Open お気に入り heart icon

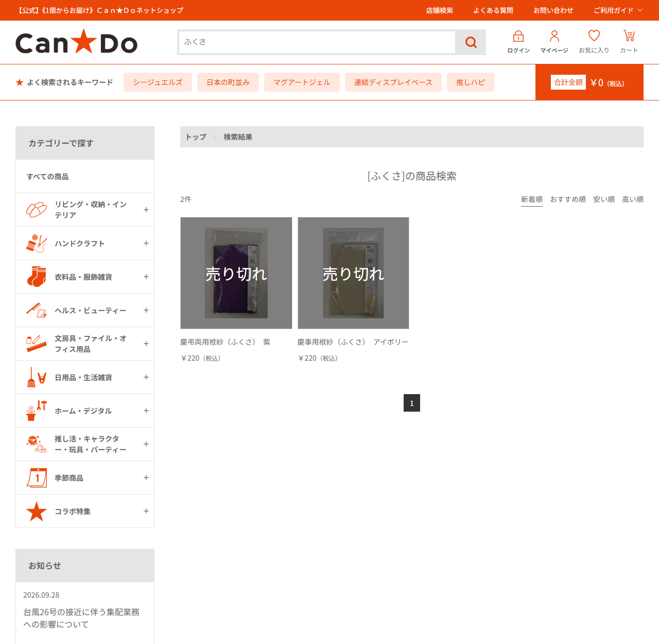click(594, 36)
